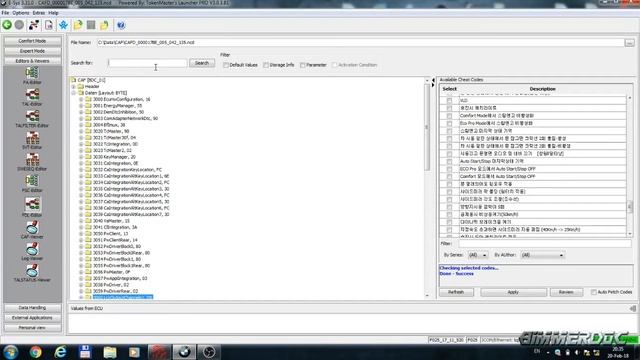Viewport: 640px width, 360px height.
Task: Open the Extras menu
Action: pos(39,13)
